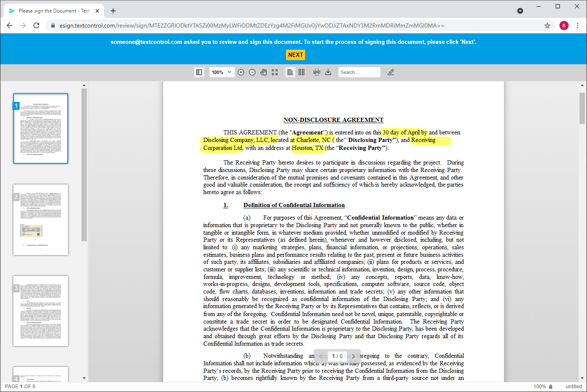This screenshot has height=392, width=587.
Task: Switch to thumbnail grid view
Action: [301, 72]
